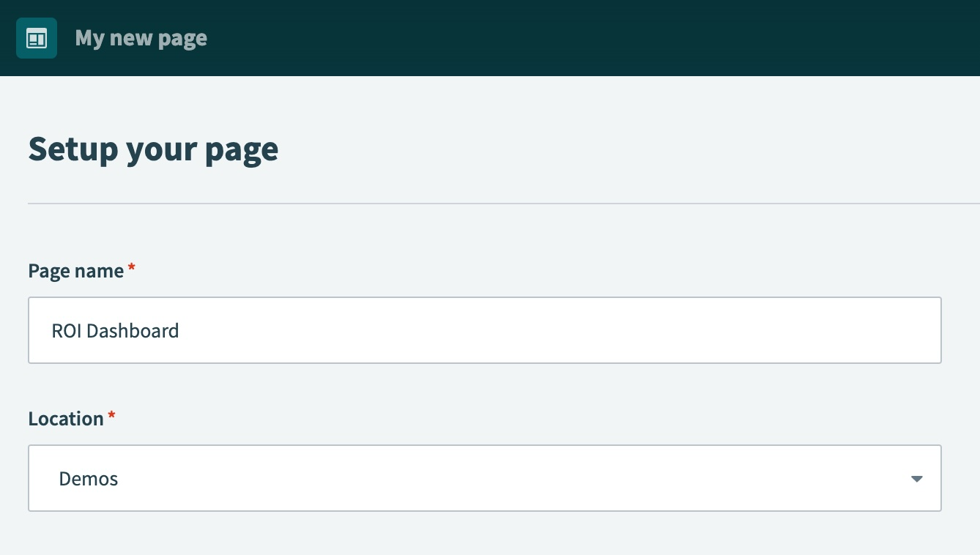Click the word "ROI" in Page name
The width and height of the screenshot is (980, 555).
[x=67, y=331]
